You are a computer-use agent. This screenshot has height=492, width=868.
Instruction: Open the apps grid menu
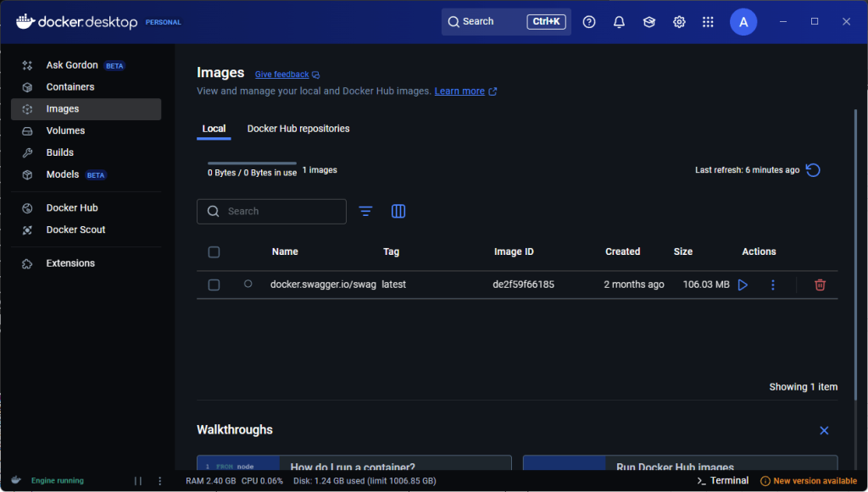pos(708,21)
